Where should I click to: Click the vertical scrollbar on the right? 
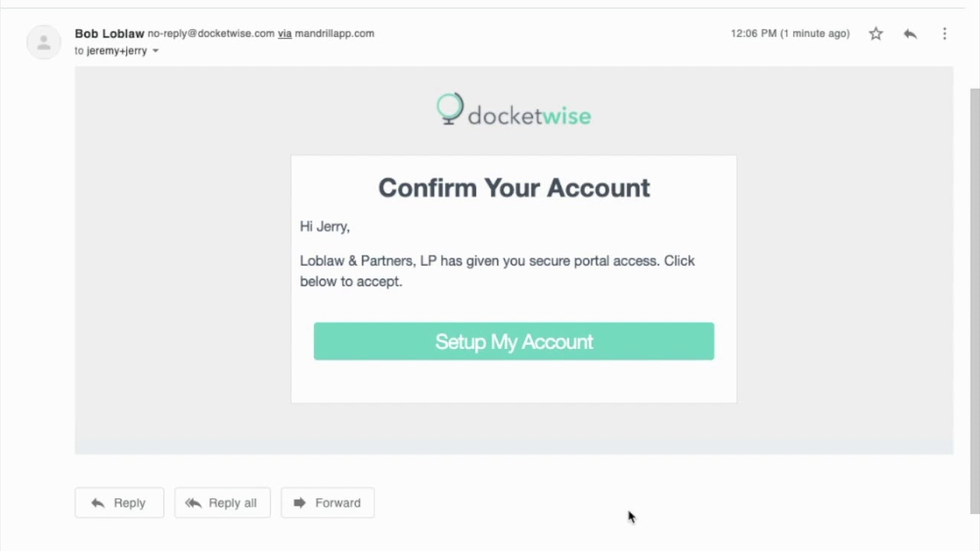975,298
